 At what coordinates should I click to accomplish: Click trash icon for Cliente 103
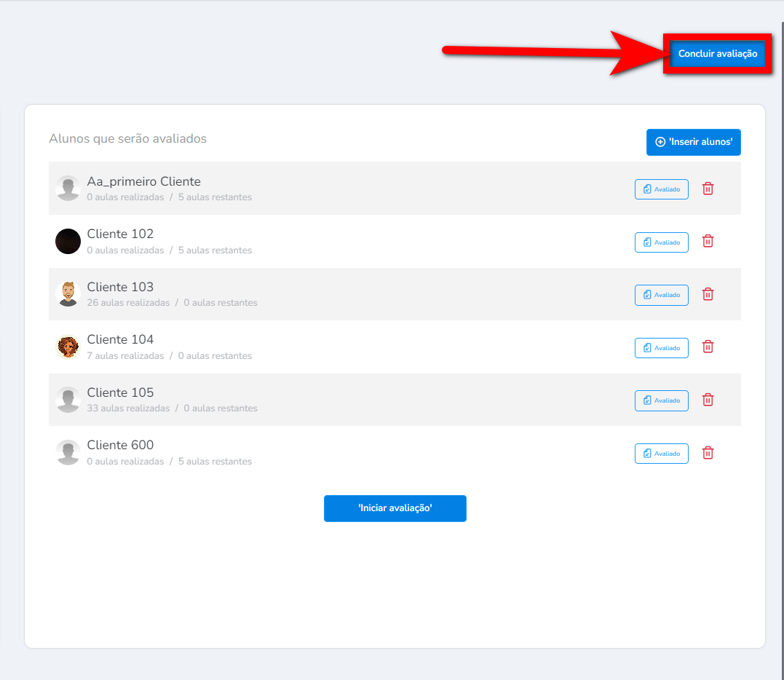click(x=708, y=294)
